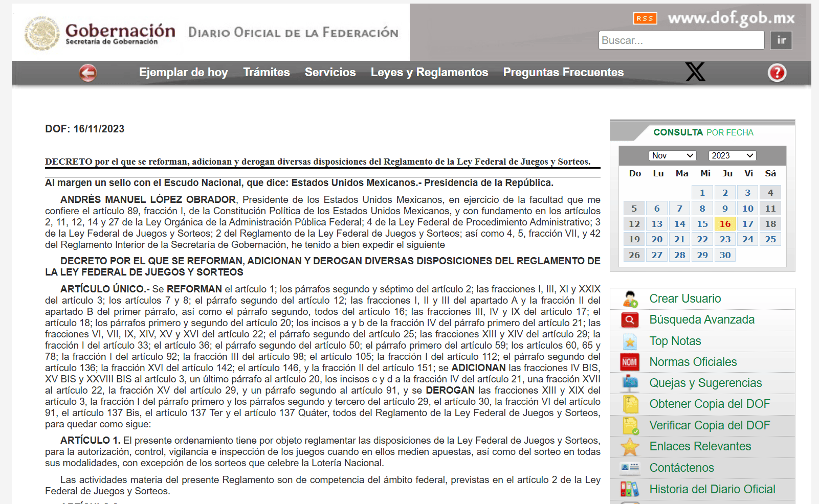Viewport: 819px width, 504px height.
Task: Click the www.dof.gob.mx header link
Action: pos(731,18)
